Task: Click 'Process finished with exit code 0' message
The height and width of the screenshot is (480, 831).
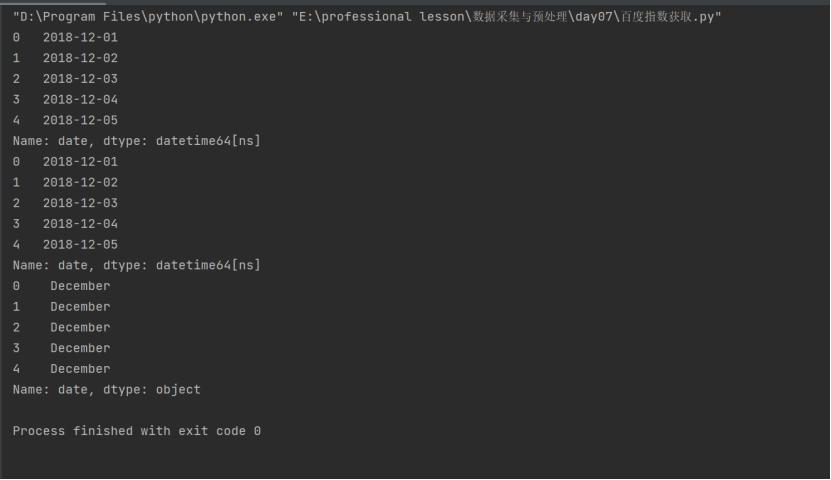Action: tap(137, 431)
